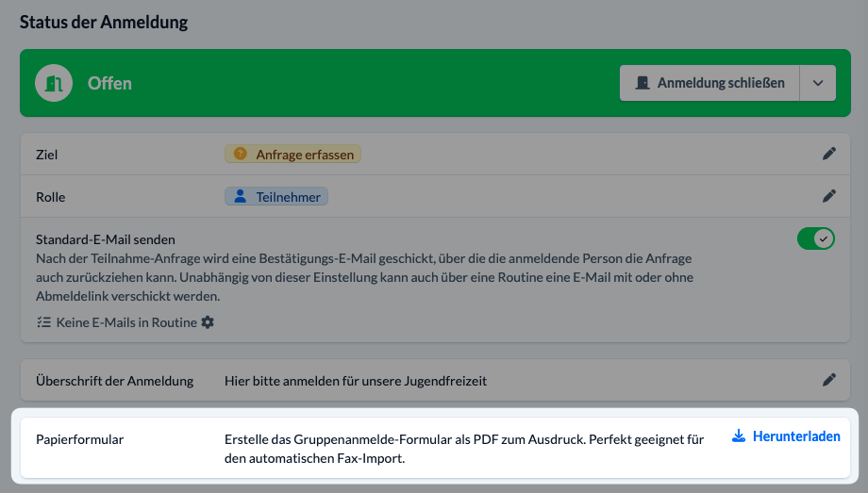Image resolution: width=868 pixels, height=493 pixels.
Task: Click the heading text Hier bitte anmelden
Action: (x=355, y=381)
